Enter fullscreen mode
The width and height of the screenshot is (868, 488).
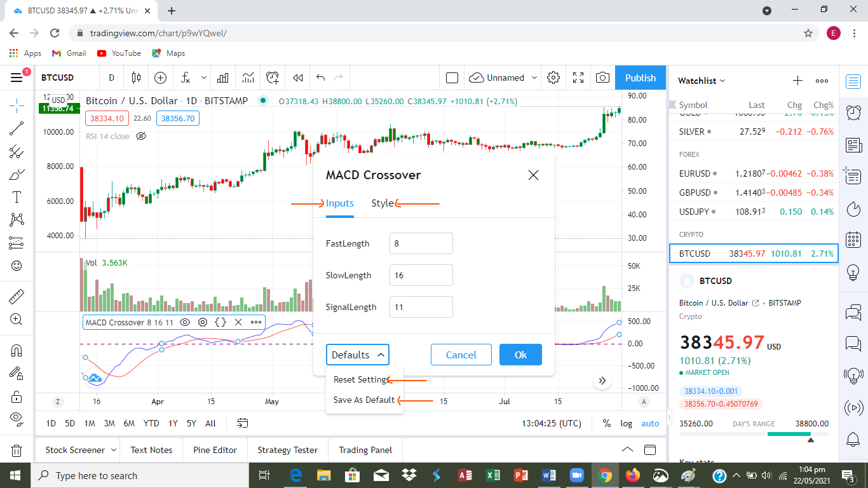(578, 78)
